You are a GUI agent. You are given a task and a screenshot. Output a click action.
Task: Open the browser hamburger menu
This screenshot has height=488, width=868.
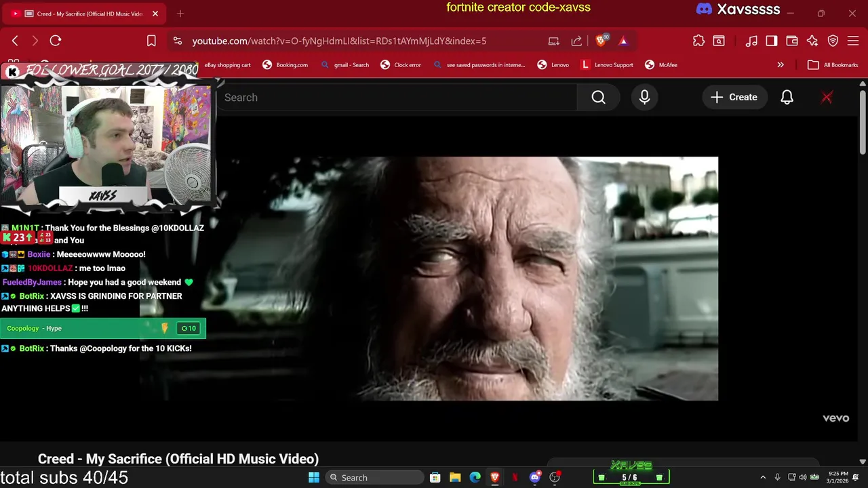(853, 41)
